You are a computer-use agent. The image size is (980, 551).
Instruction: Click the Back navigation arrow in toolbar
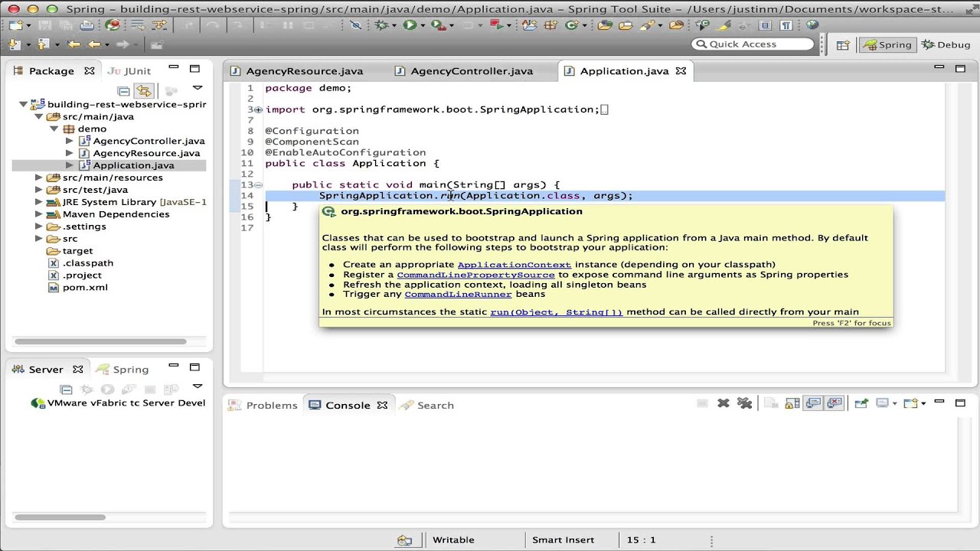pos(94,44)
